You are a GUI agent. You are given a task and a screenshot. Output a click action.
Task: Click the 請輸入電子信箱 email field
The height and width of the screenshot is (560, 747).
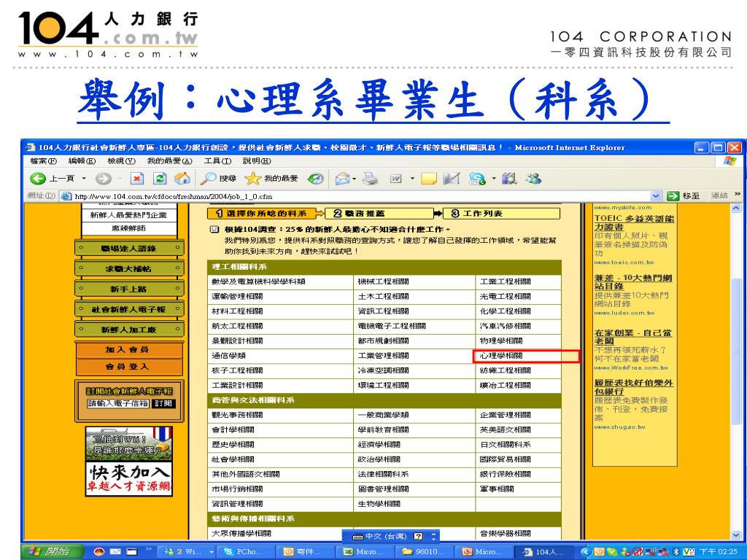117,403
